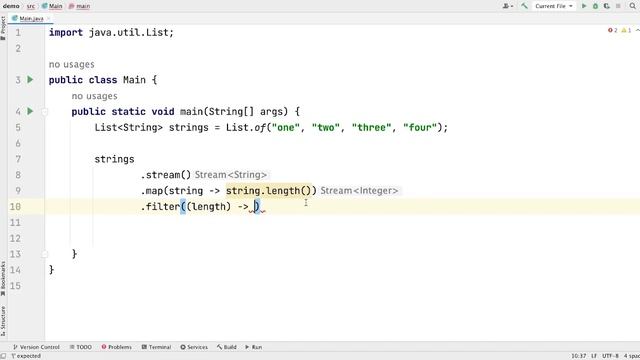
Task: Open the Project side panel
Action: point(3,28)
